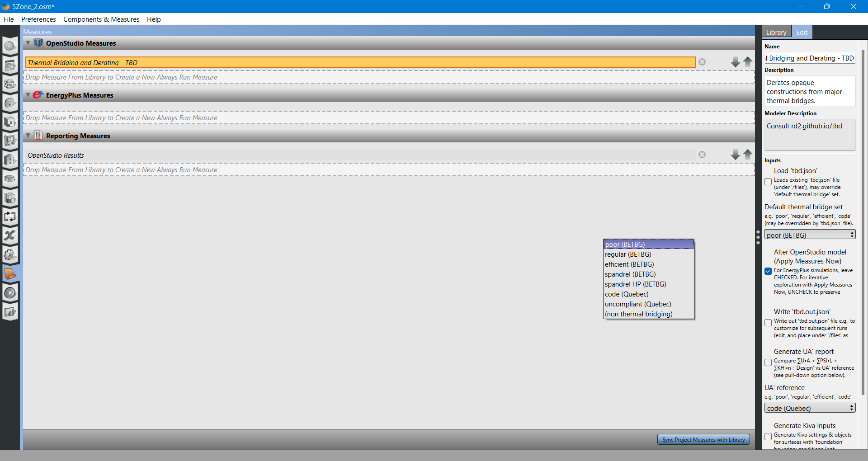Viewport: 868px width, 461px height.
Task: Open the Space Types cube icon
Action: (x=10, y=122)
